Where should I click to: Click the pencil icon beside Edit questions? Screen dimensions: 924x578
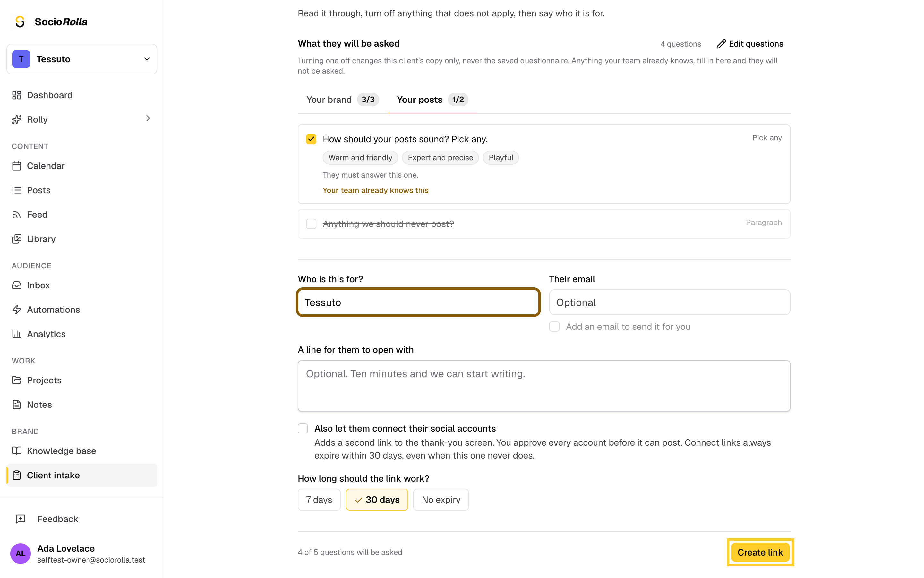pos(721,44)
